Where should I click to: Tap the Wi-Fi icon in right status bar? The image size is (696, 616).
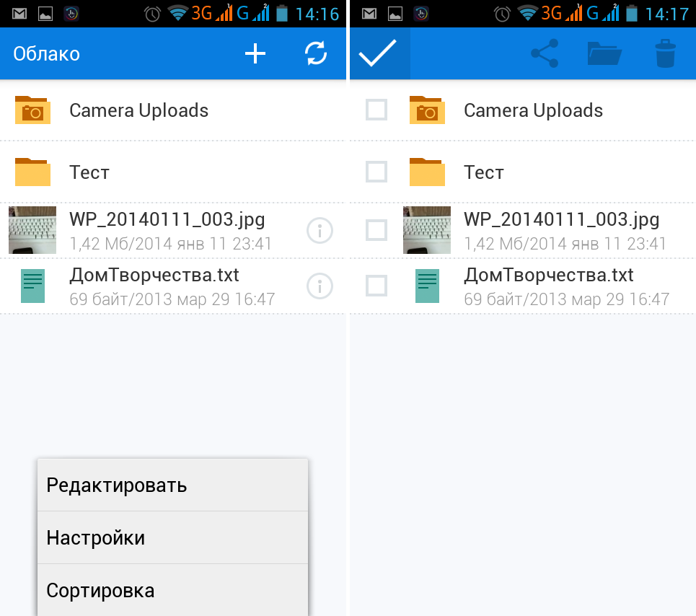point(527,13)
